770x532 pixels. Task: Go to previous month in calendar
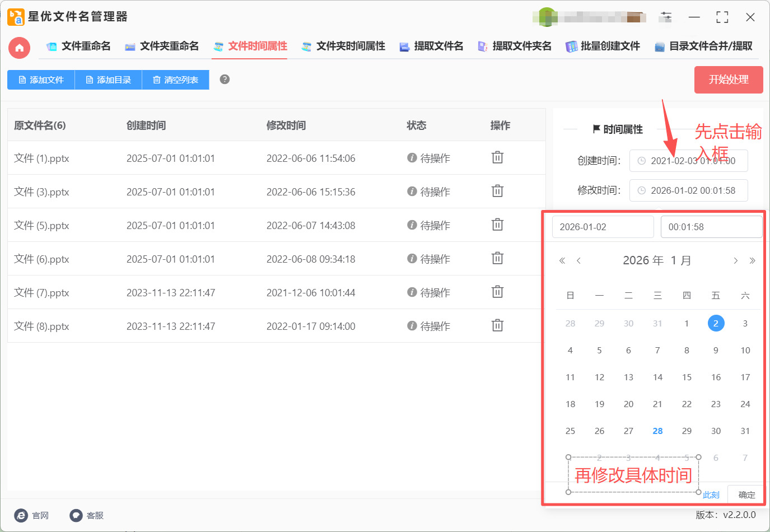point(578,260)
